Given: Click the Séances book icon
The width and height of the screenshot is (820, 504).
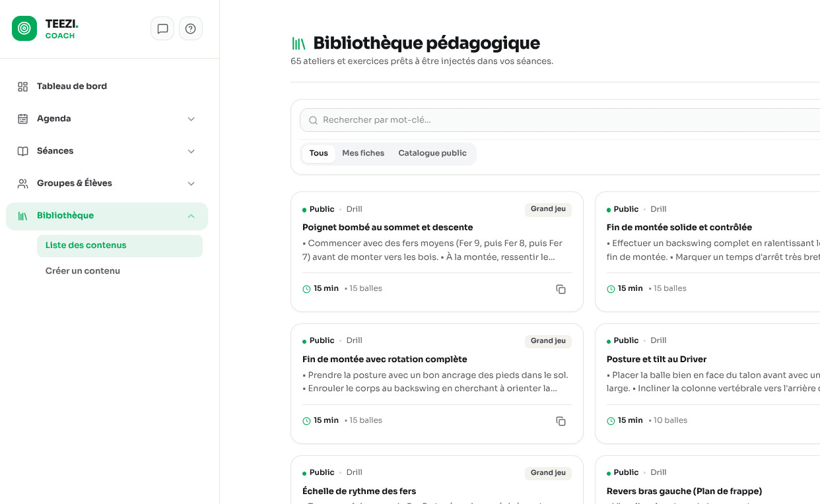Looking at the screenshot, I should pos(23,151).
